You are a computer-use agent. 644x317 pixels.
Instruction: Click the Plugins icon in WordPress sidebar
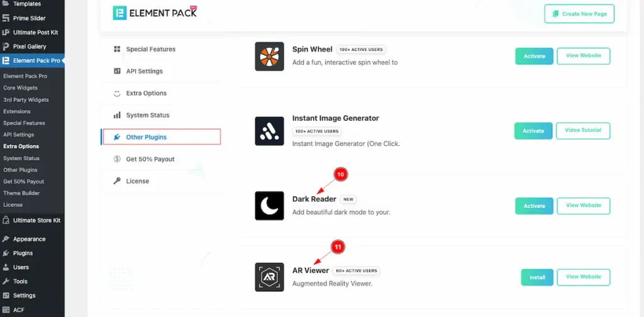[6, 253]
